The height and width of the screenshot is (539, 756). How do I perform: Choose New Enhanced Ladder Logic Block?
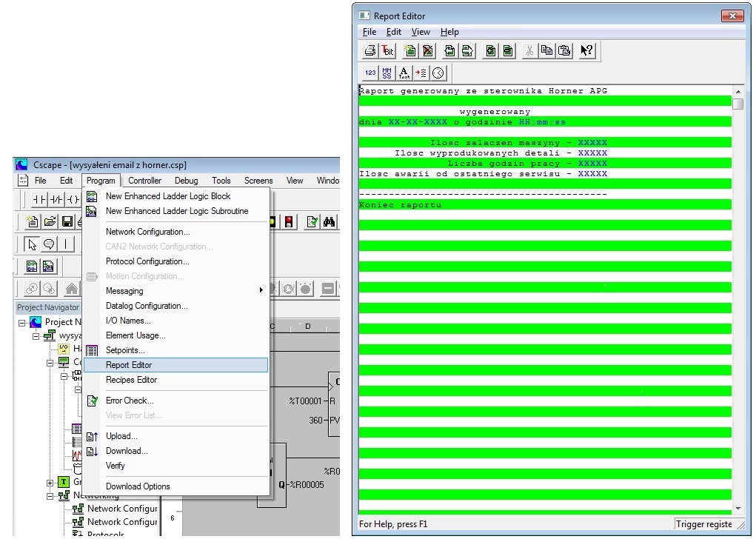click(175, 196)
